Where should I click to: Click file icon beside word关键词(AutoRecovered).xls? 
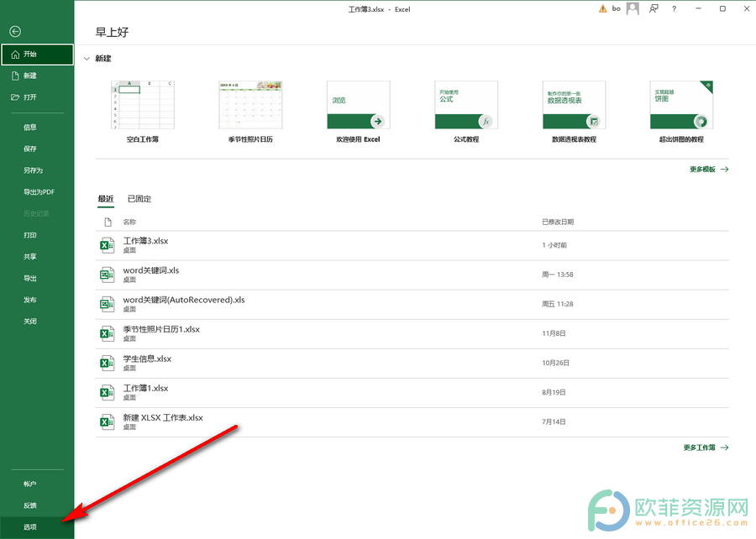pos(107,305)
